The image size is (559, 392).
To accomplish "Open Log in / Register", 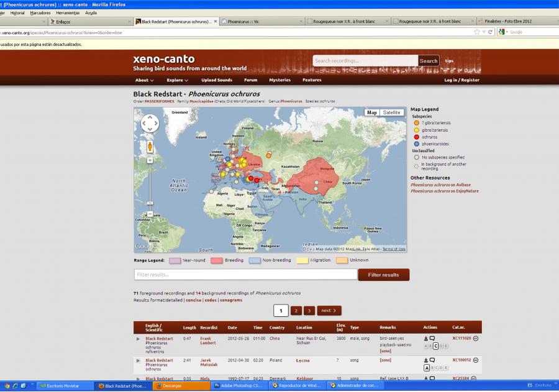I will click(461, 80).
